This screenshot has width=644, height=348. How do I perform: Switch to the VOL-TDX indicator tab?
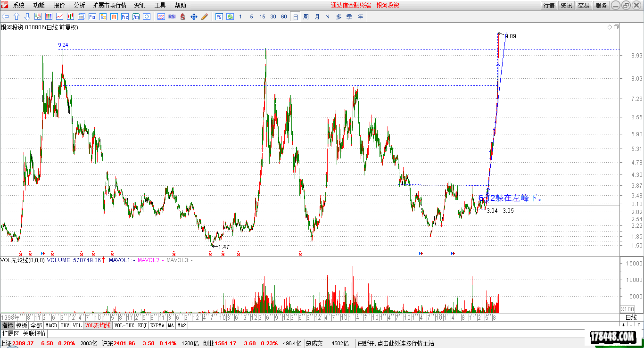click(124, 325)
